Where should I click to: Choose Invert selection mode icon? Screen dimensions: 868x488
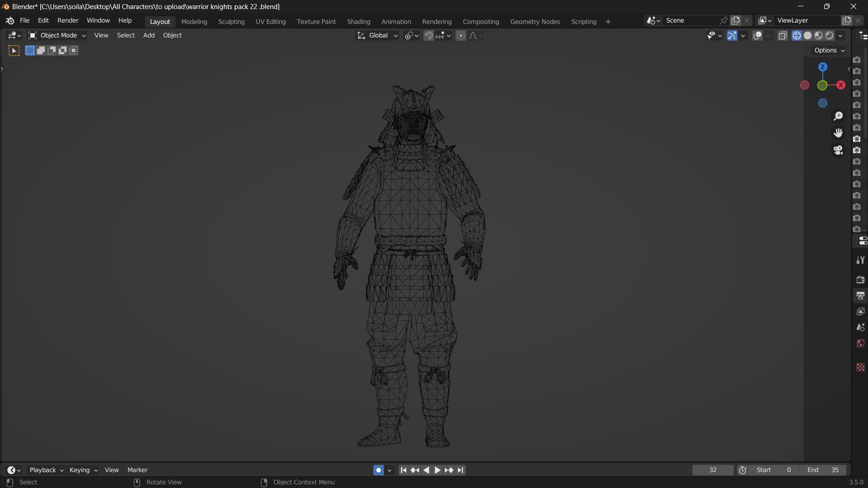(x=63, y=51)
